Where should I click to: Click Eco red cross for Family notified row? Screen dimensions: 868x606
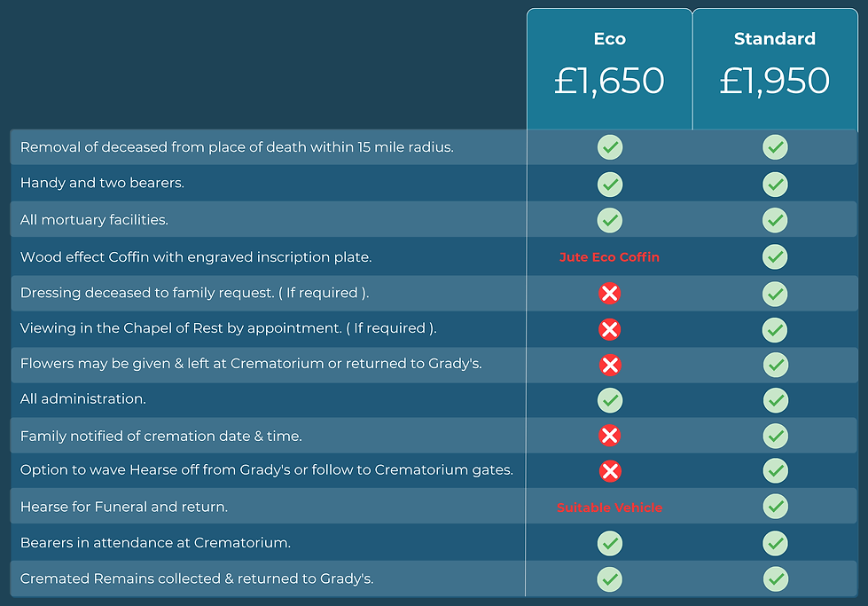click(x=609, y=436)
